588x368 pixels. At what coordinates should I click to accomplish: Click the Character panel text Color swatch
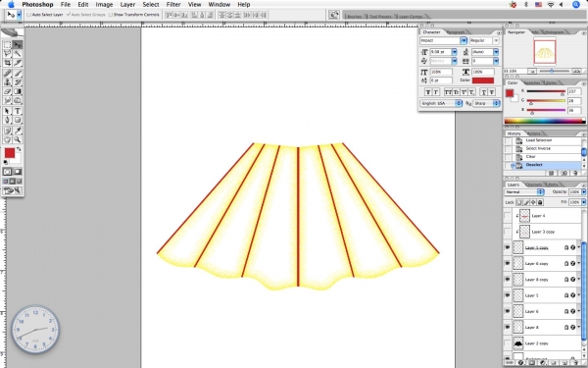pos(482,80)
